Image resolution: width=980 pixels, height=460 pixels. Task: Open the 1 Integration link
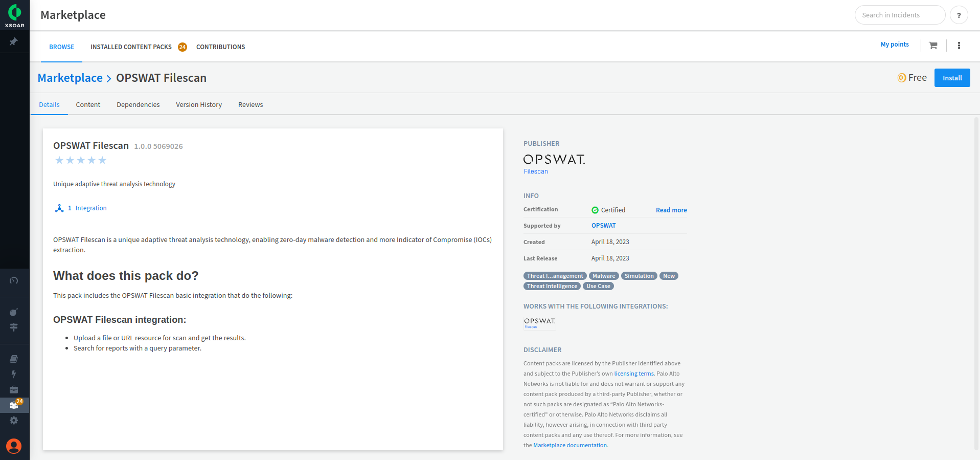point(87,208)
